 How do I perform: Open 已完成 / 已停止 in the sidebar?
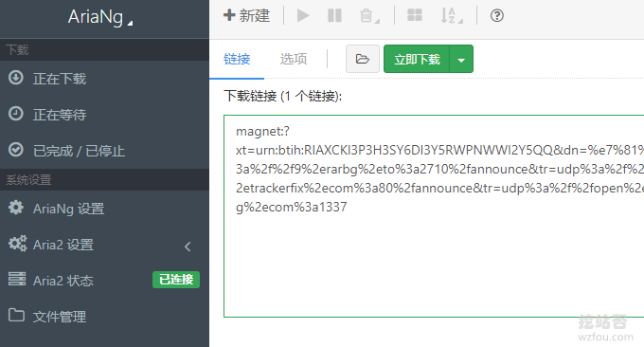point(104,151)
